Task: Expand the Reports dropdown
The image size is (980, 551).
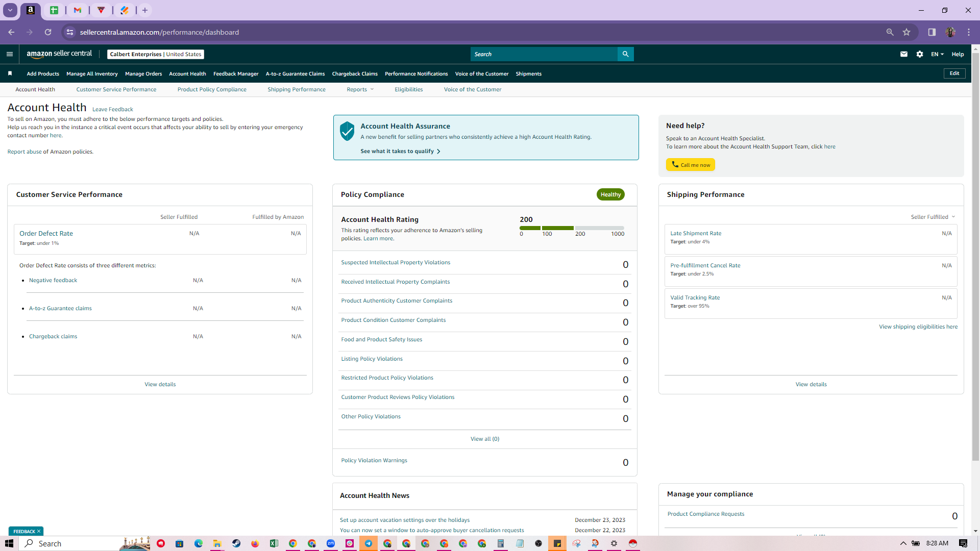Action: pos(360,89)
